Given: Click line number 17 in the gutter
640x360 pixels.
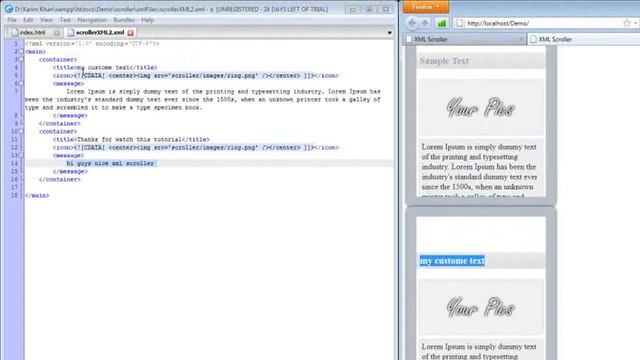Looking at the screenshot, I should [15, 187].
